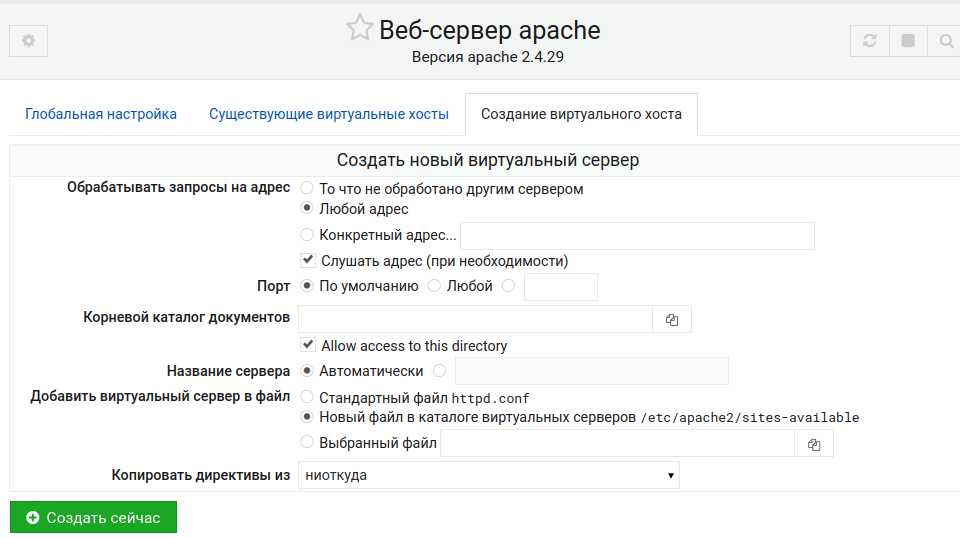Open file chooser for Выбранный файл

coord(814,444)
